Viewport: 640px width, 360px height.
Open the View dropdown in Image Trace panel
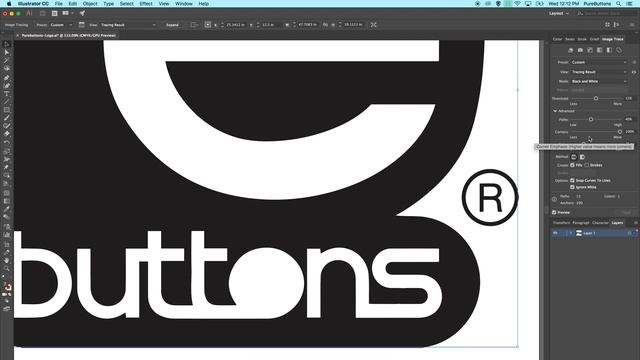pyautogui.click(x=599, y=72)
